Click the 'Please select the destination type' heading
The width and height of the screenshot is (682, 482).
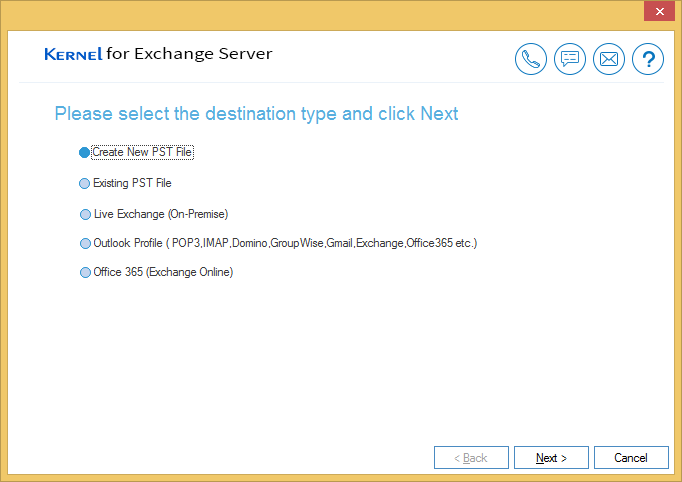[256, 113]
